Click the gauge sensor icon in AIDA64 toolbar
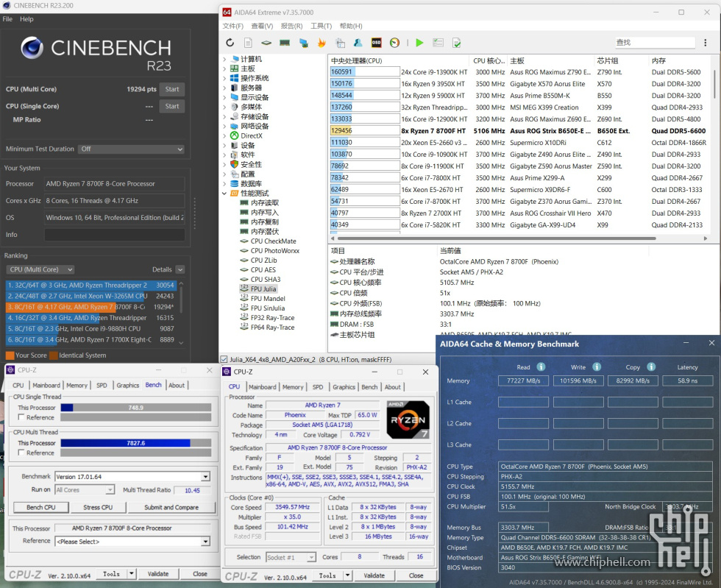This screenshot has height=588, width=721. (x=394, y=43)
